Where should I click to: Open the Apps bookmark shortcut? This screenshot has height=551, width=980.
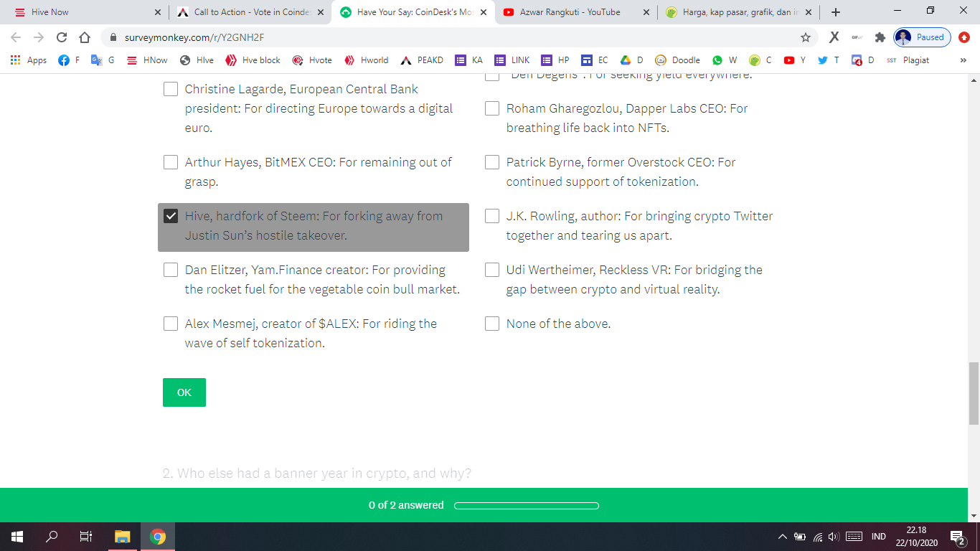29,60
